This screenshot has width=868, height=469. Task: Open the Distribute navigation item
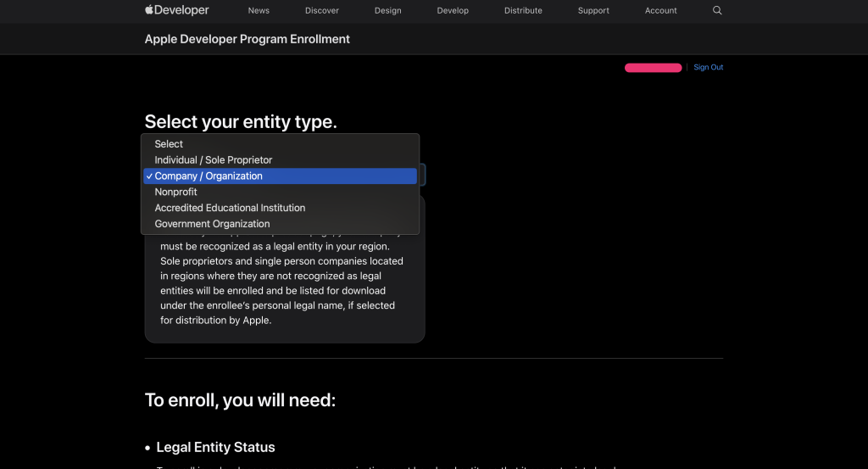(523, 10)
